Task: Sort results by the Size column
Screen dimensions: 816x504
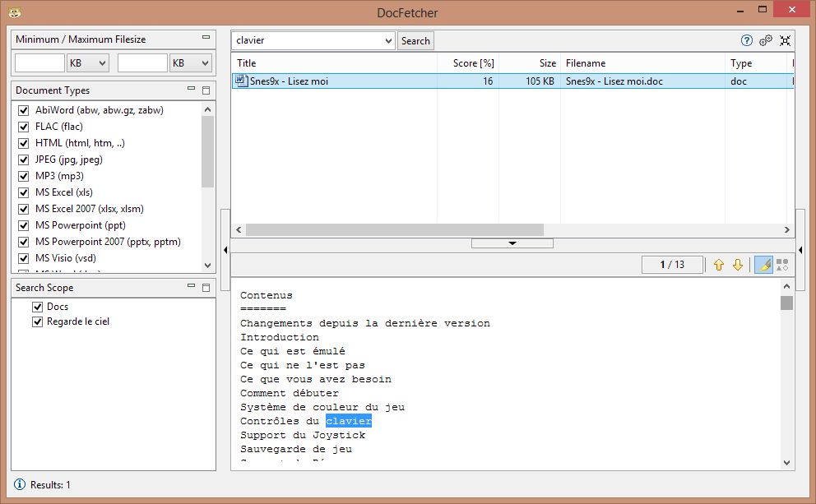Action: (x=530, y=63)
